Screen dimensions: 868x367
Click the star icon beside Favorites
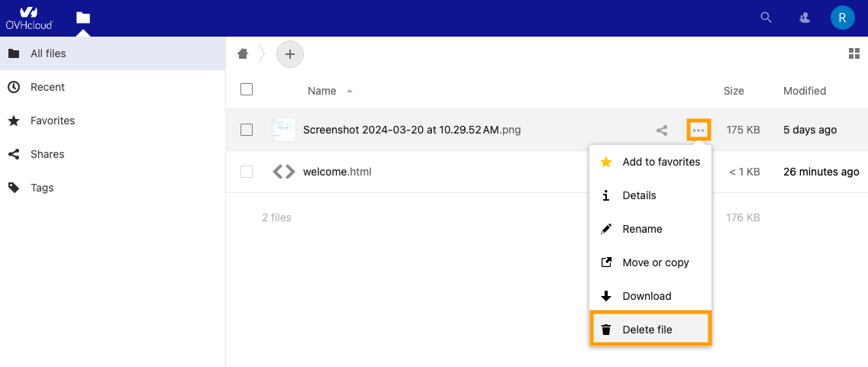tap(14, 121)
